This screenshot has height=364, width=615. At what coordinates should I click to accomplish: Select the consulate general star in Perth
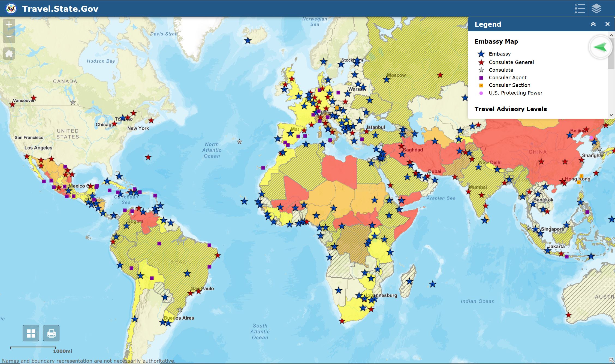click(568, 315)
